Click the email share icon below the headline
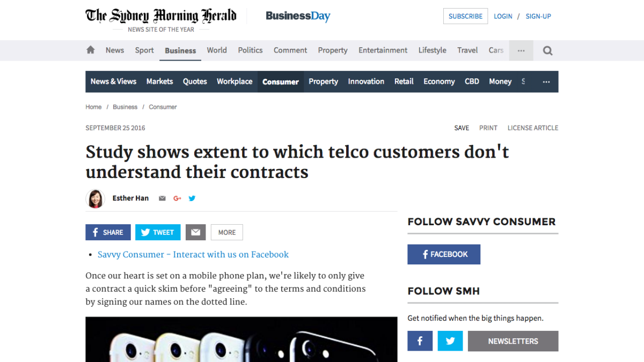644x362 pixels. point(195,232)
